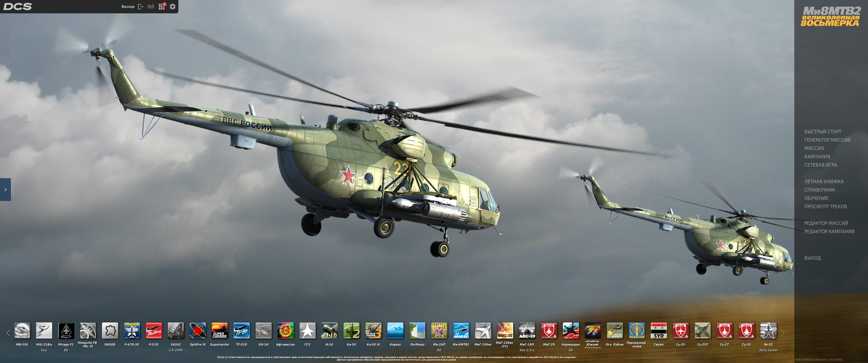This screenshot has height=363, width=868.
Task: Select the Сирия SYR map icon
Action: pos(659,330)
